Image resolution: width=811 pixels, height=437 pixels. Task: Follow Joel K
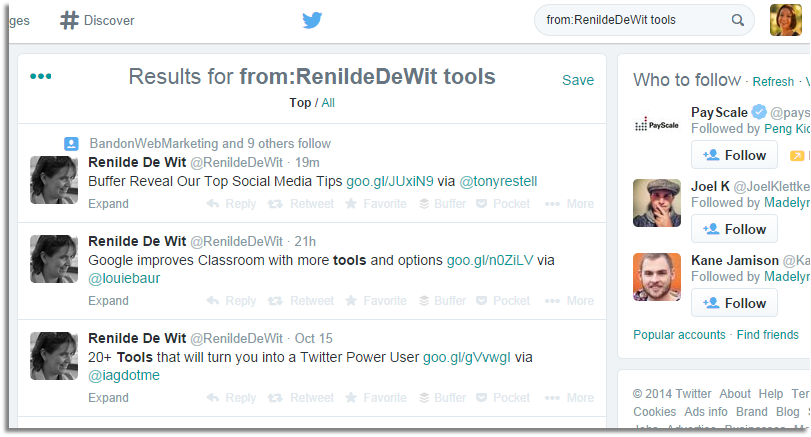tap(734, 229)
